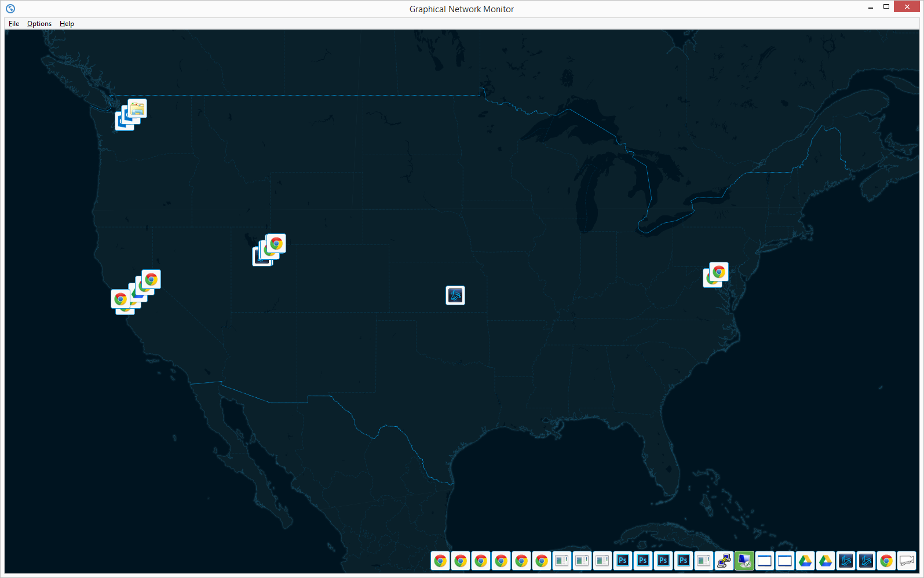This screenshot has height=578, width=924.
Task: Click the window icon just before the first Photoshop
Action: point(602,561)
